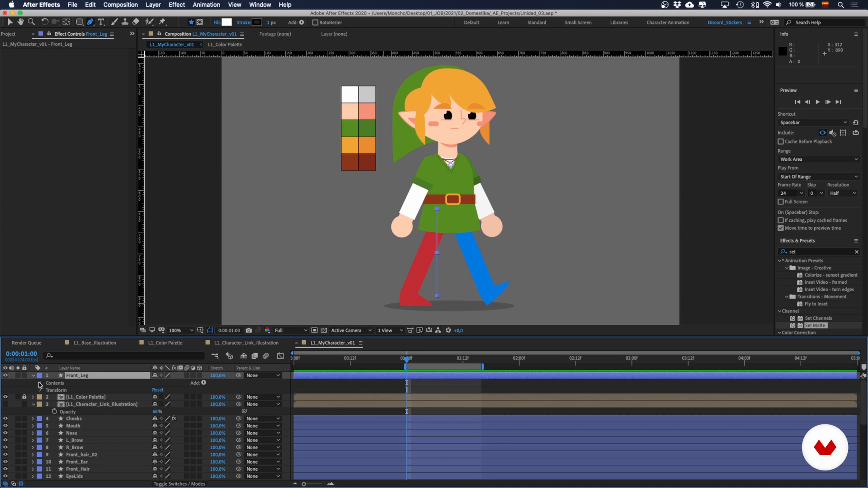This screenshot has height=488, width=868.
Task: Open the L1_Color Palette breadcrumb in viewer
Action: point(224,45)
